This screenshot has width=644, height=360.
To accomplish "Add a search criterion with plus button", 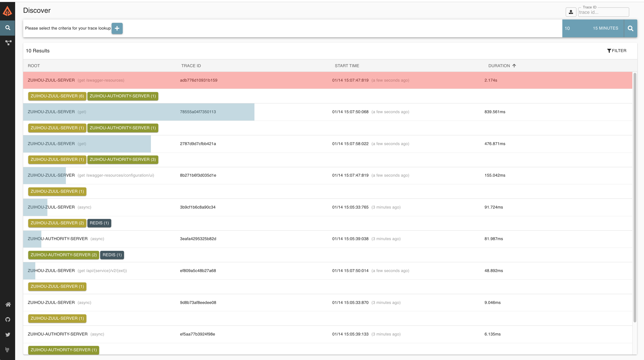I will (117, 28).
